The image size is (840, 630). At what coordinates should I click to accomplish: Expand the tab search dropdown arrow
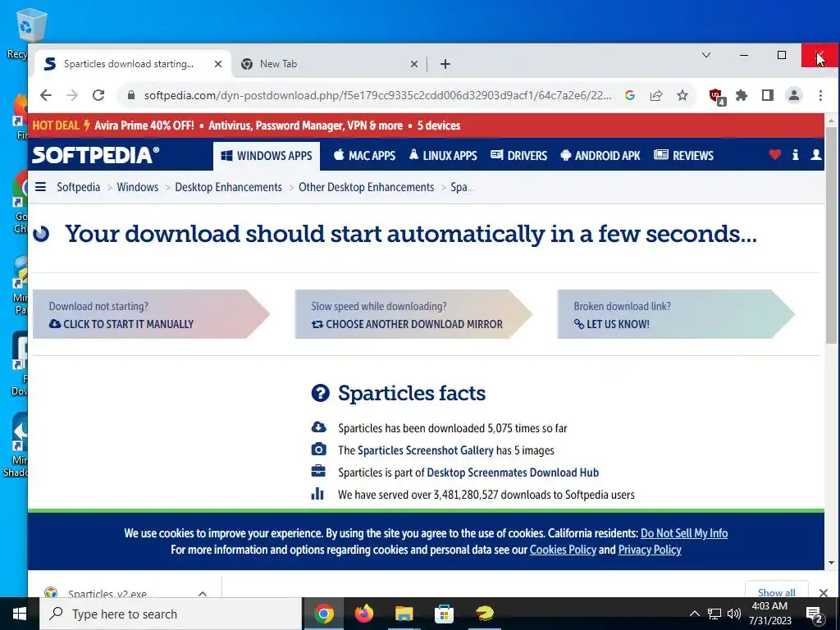(x=706, y=55)
